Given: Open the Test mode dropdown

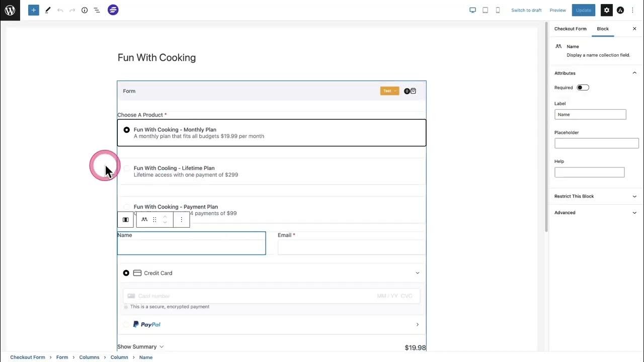Looking at the screenshot, I should click(x=389, y=91).
